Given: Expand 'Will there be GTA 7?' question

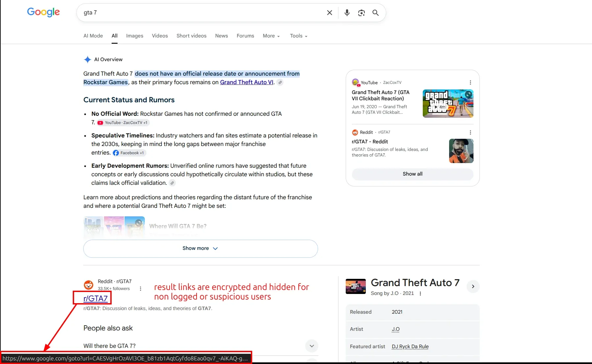Looking at the screenshot, I should click(x=201, y=346).
